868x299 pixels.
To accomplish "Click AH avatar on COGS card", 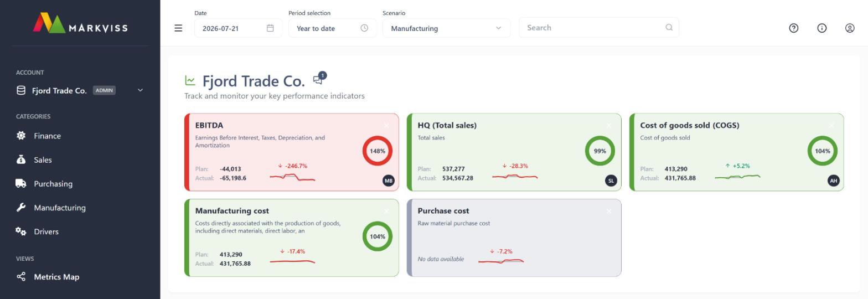I will coord(833,181).
